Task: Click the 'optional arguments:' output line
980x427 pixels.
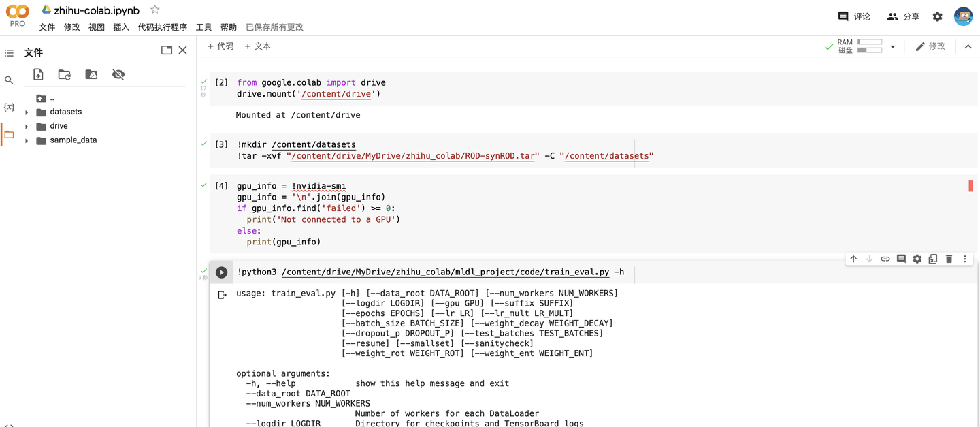Action: [283, 373]
